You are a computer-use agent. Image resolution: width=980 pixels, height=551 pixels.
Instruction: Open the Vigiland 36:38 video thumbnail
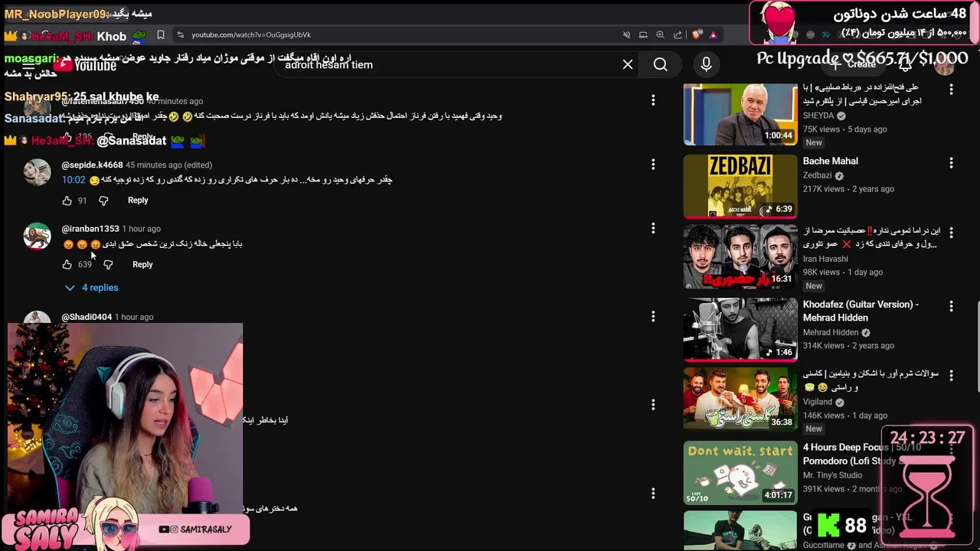pyautogui.click(x=740, y=399)
